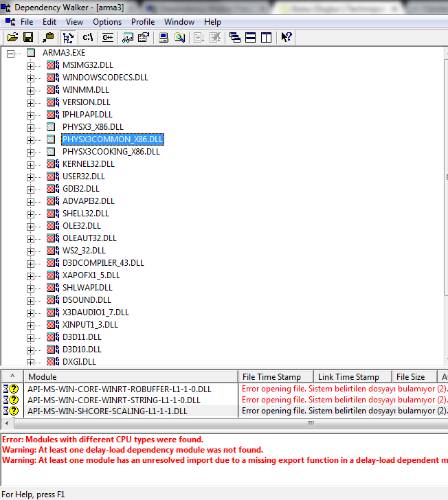Click the Copy to clipboard toolbar icon
The height and width of the screenshot is (500, 448).
click(x=48, y=37)
